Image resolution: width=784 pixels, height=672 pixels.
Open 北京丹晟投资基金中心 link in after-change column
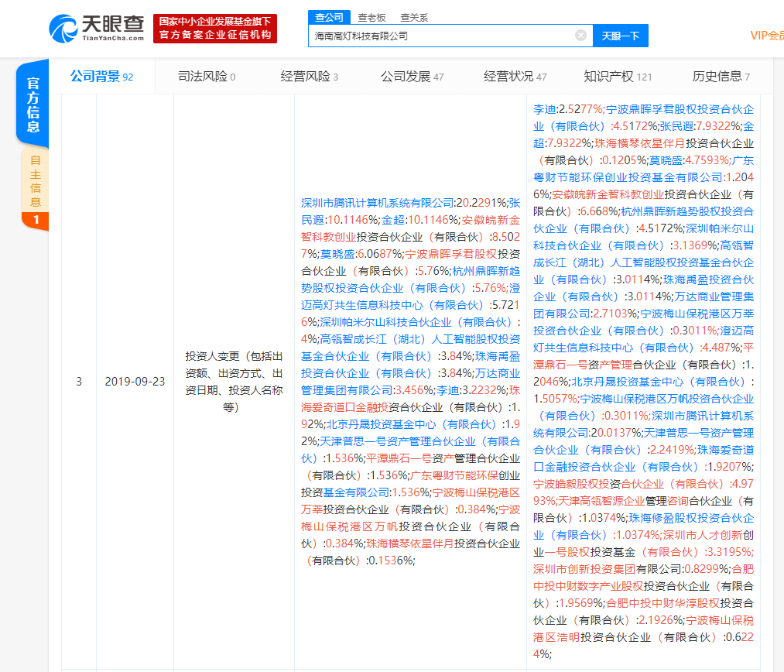point(659,382)
